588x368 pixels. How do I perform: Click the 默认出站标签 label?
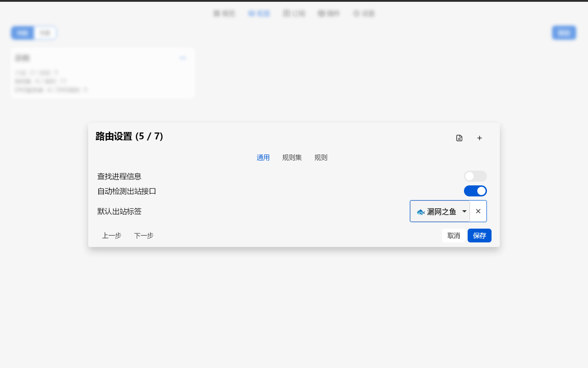[x=119, y=211]
